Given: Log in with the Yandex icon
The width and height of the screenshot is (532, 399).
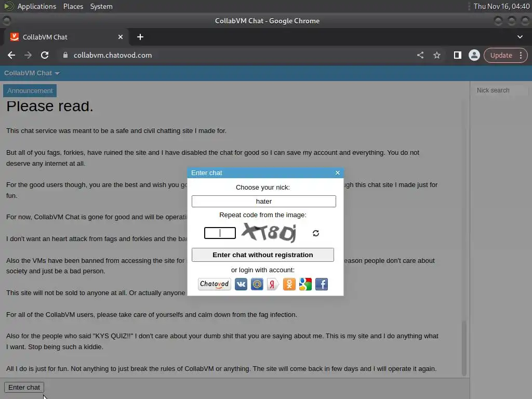Looking at the screenshot, I should tap(273, 284).
